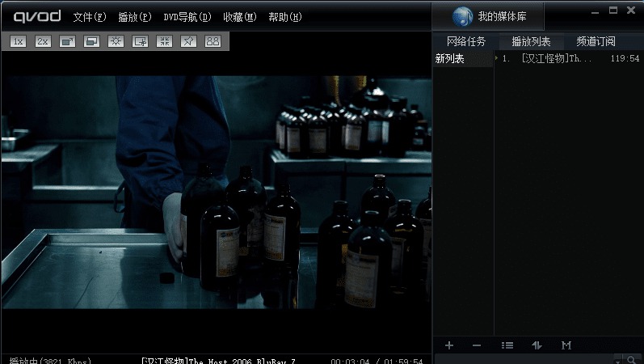Click the screenshot capture icon
The width and height of the screenshot is (644, 364).
click(140, 41)
